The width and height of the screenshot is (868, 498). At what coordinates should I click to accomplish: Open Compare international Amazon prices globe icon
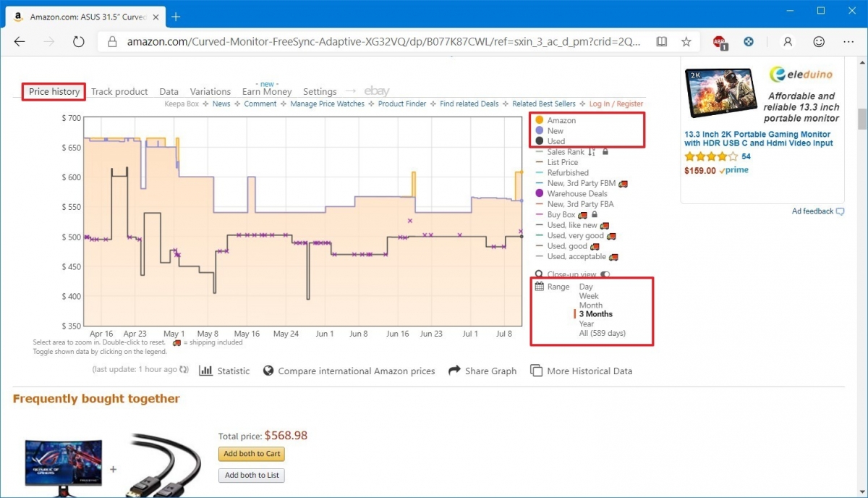click(268, 371)
